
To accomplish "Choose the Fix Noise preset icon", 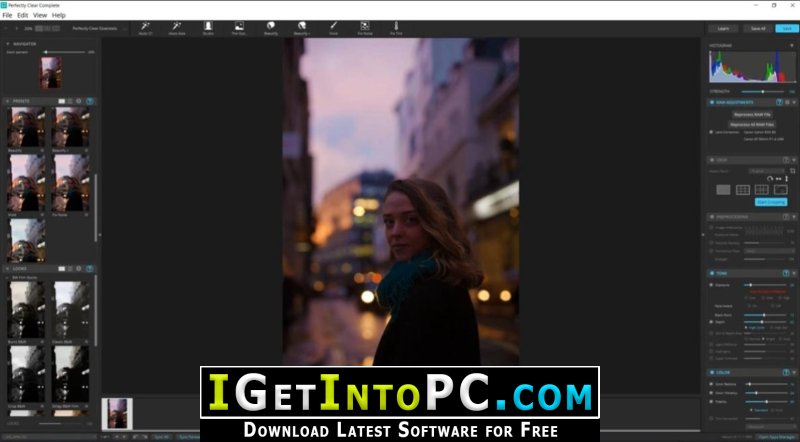I will point(364,26).
